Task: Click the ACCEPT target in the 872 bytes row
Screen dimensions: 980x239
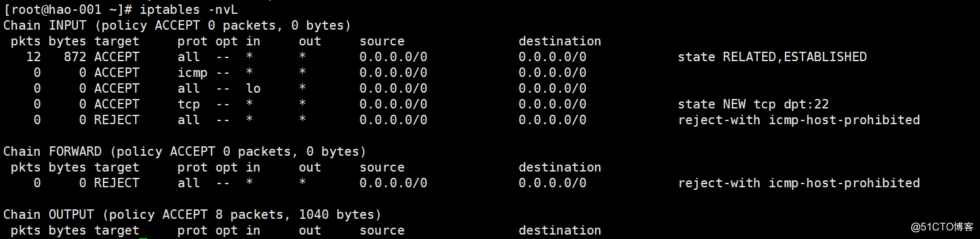Action: (x=117, y=57)
